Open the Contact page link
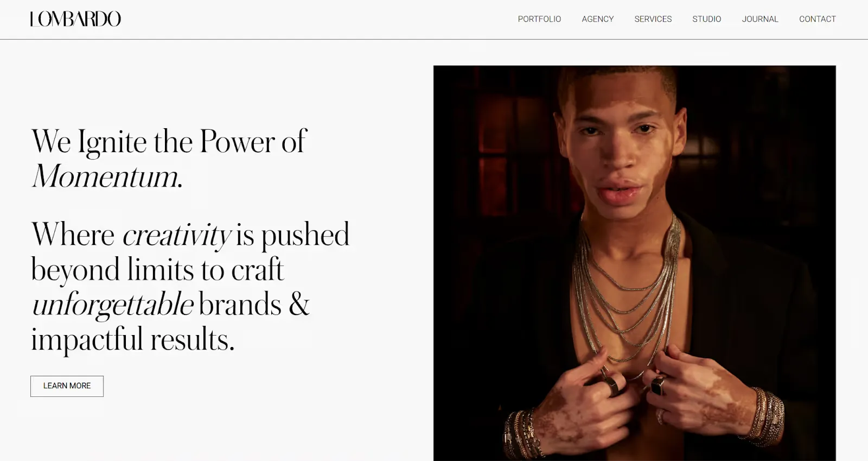This screenshot has height=461, width=868. pyautogui.click(x=818, y=19)
